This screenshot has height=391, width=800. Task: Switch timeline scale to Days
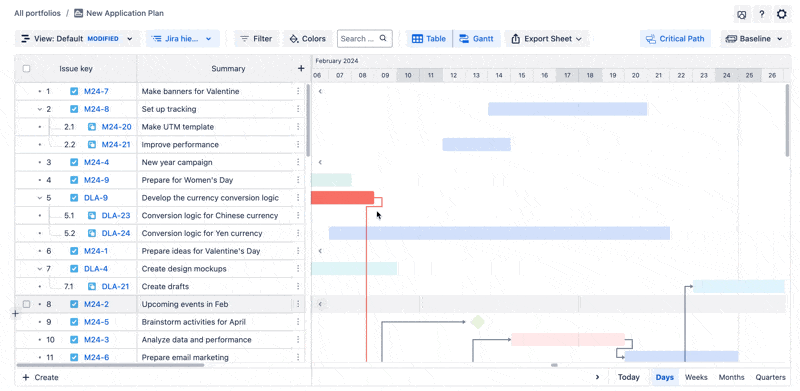tap(664, 377)
